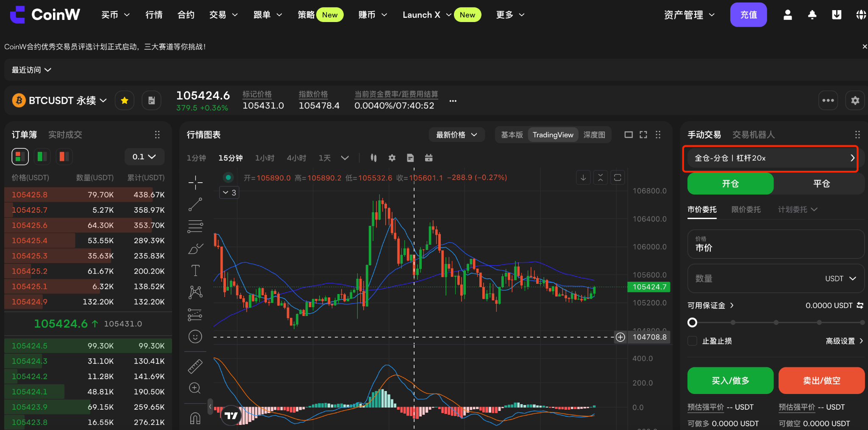
Task: Click the chart template save icon
Action: (x=410, y=158)
